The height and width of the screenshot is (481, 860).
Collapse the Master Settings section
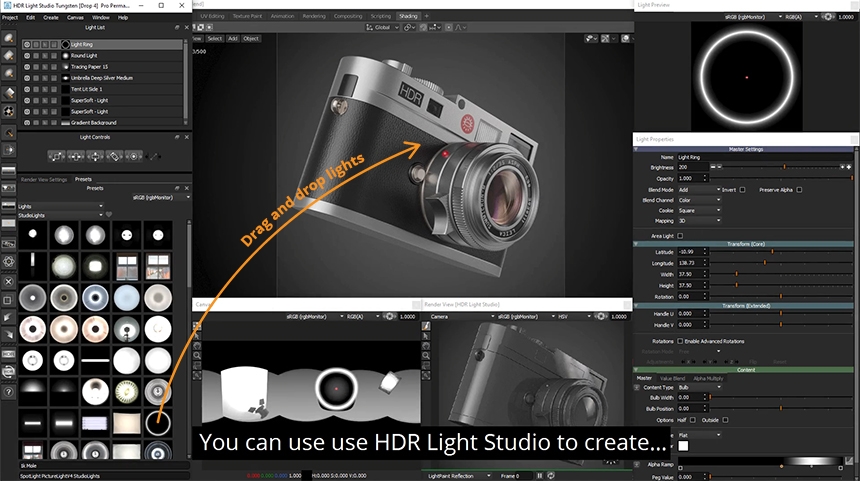click(x=636, y=149)
